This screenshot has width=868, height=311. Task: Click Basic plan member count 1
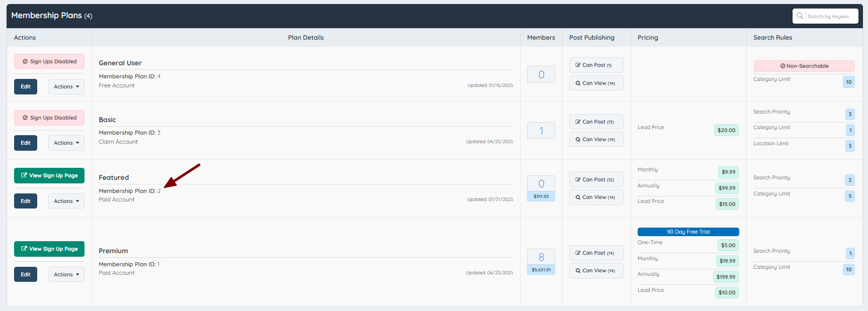point(541,131)
